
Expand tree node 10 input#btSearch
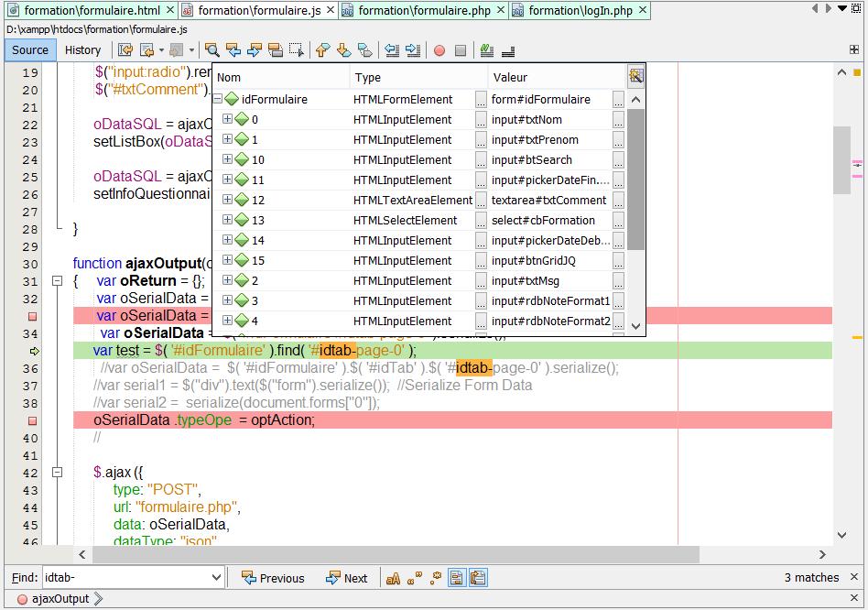[x=227, y=158]
